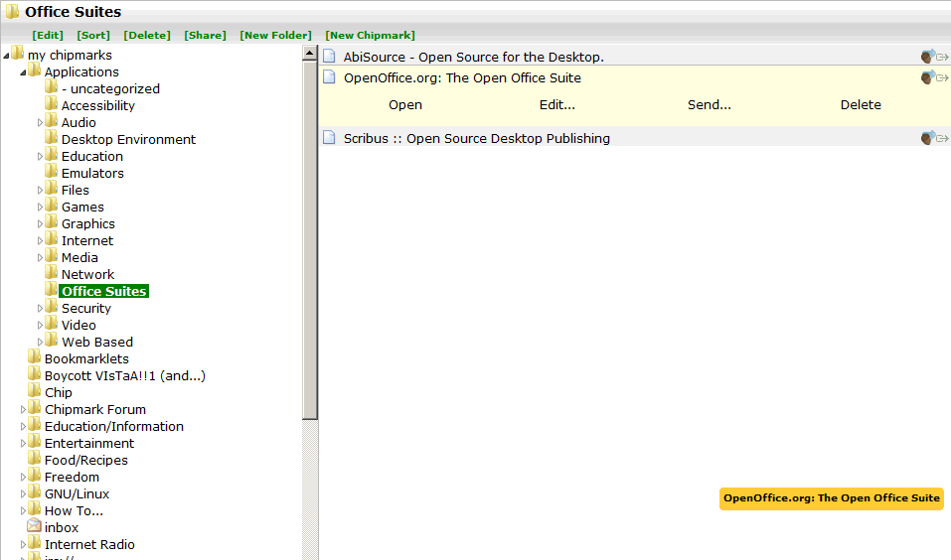951x560 pixels.
Task: Click the folder icon beside Desktop Environment
Action: tap(52, 138)
